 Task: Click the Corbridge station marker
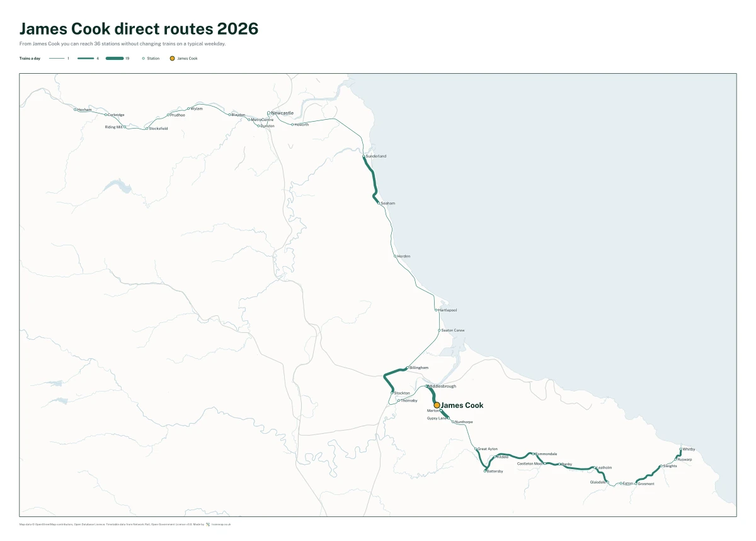106,115
